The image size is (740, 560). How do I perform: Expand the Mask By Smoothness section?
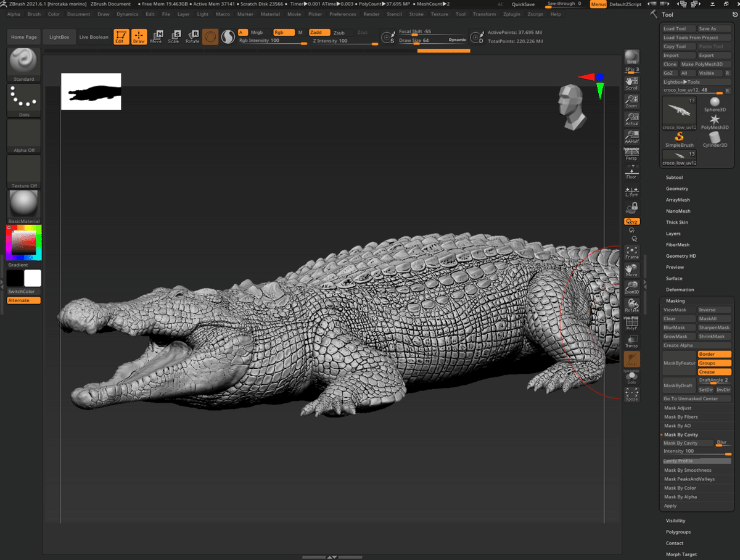[x=688, y=470]
